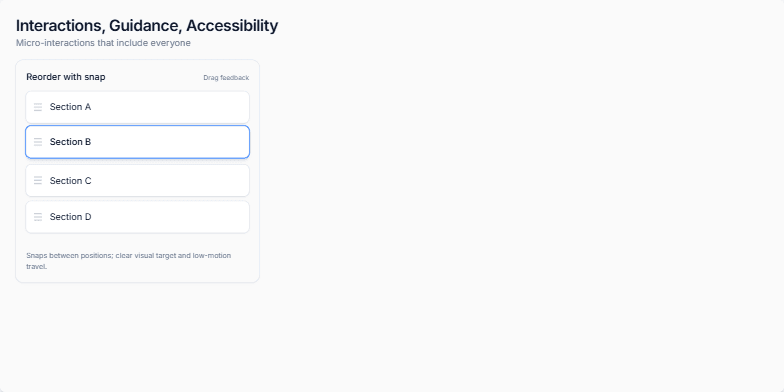The height and width of the screenshot is (392, 784).
Task: Click the blank right side of Section C row
Action: coord(200,180)
